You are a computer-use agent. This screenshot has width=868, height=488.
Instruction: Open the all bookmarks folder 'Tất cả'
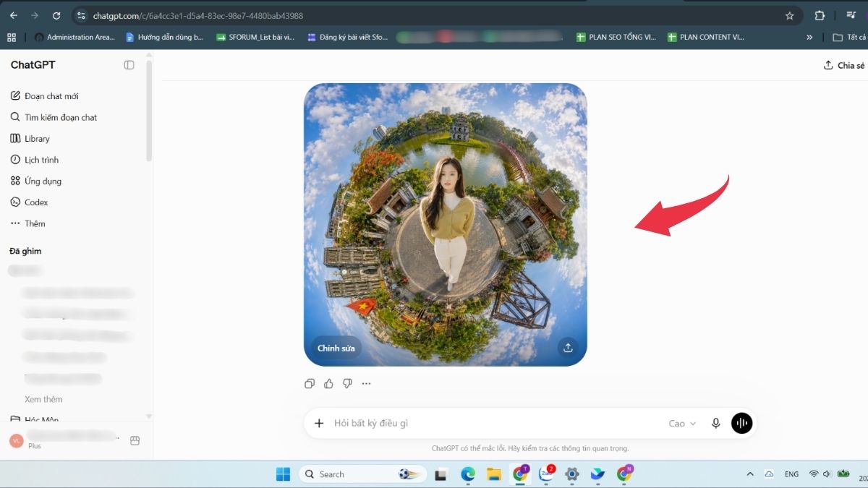click(x=849, y=37)
